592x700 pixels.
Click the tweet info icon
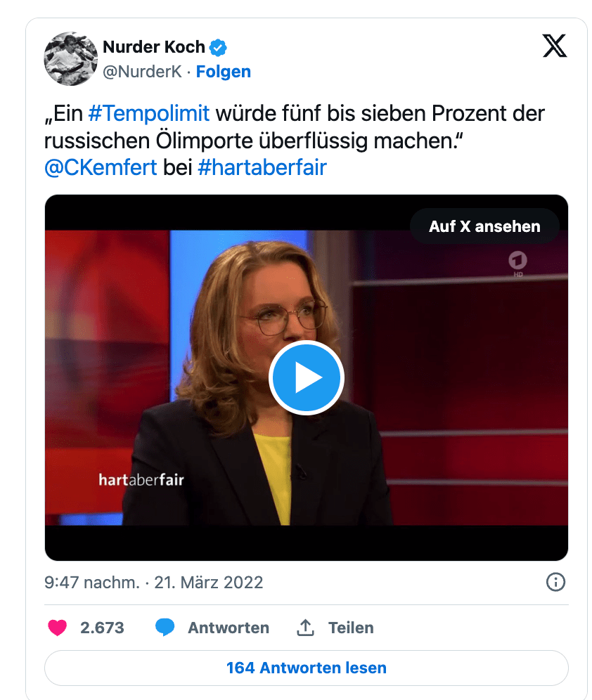tap(555, 582)
